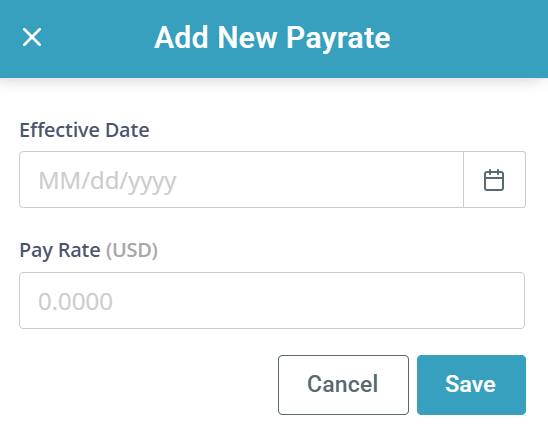Open the calendar date picker
This screenshot has height=432, width=548.
(x=494, y=180)
